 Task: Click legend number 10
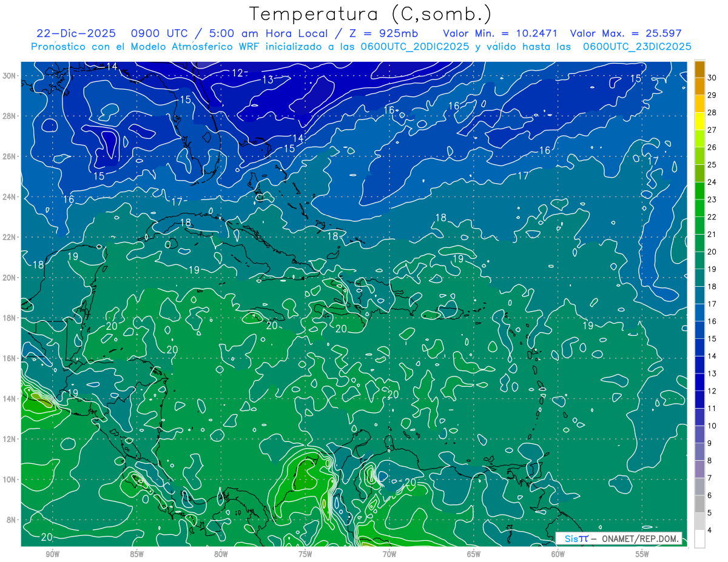coord(712,426)
